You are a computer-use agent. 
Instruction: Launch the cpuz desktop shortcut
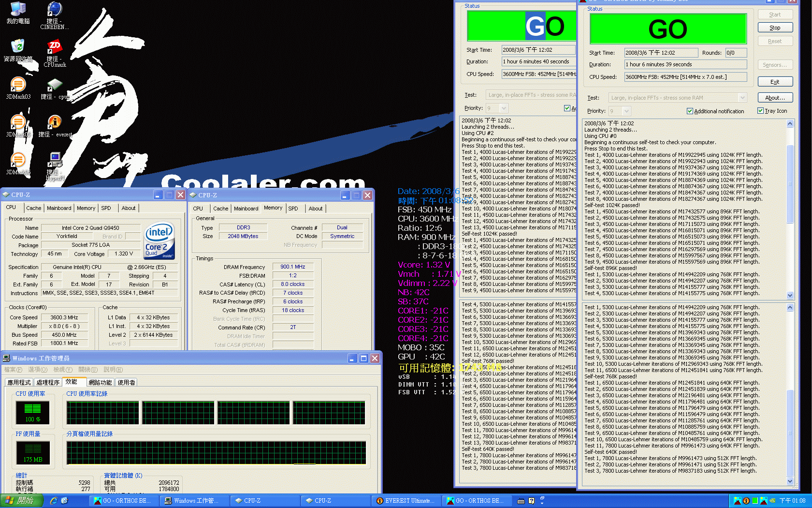pyautogui.click(x=55, y=88)
